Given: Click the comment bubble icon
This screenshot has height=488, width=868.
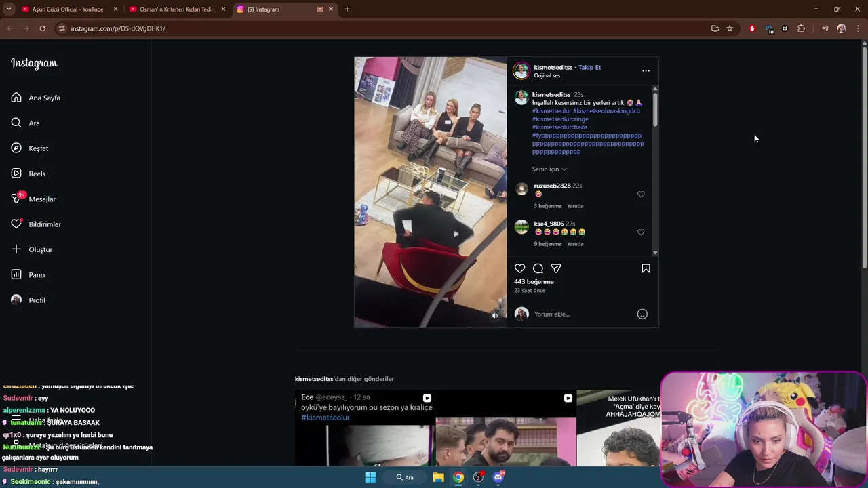Looking at the screenshot, I should 538,268.
